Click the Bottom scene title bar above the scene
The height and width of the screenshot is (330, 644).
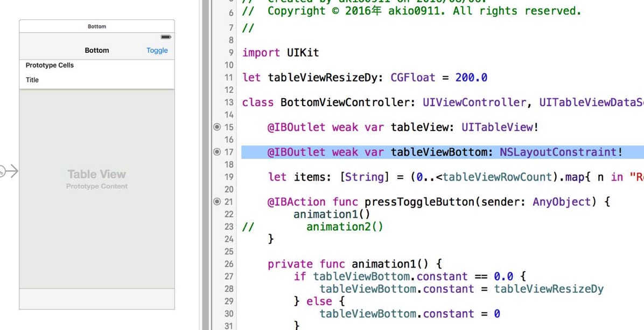point(97,26)
